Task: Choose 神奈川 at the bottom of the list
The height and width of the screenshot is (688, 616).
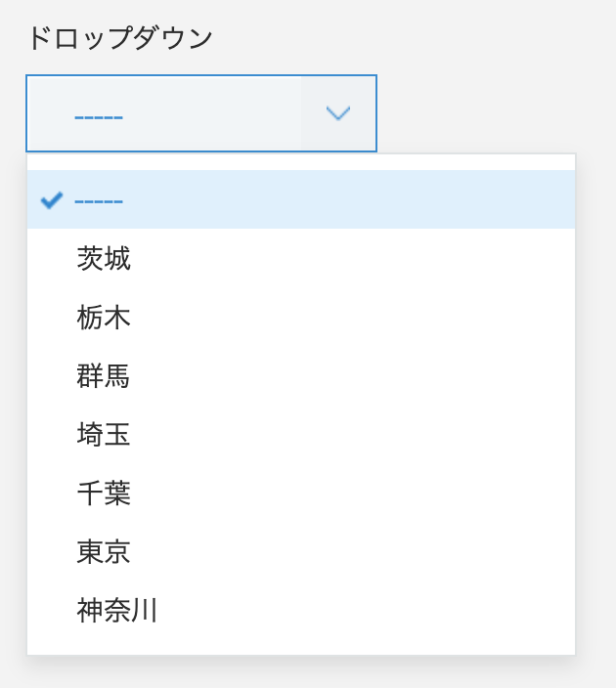Action: click(x=117, y=611)
